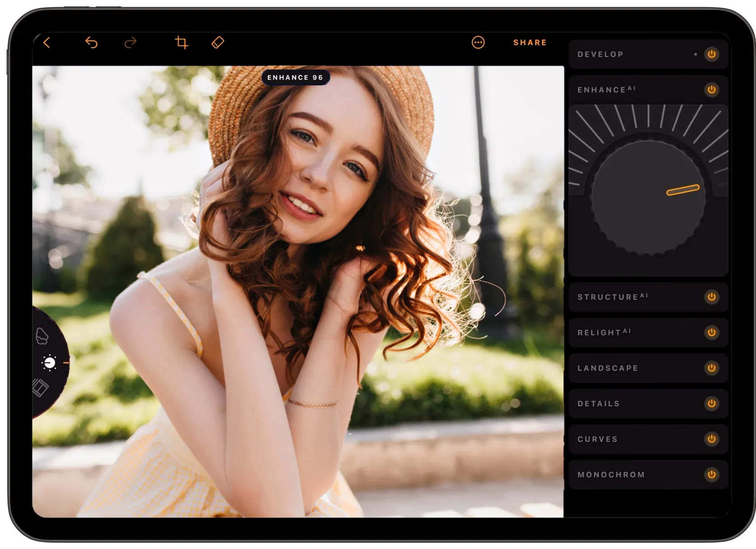Expand the Relight AI panel

click(x=630, y=333)
